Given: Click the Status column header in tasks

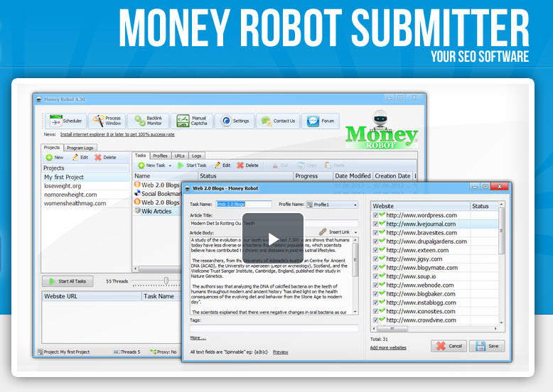Looking at the screenshot, I should [245, 175].
